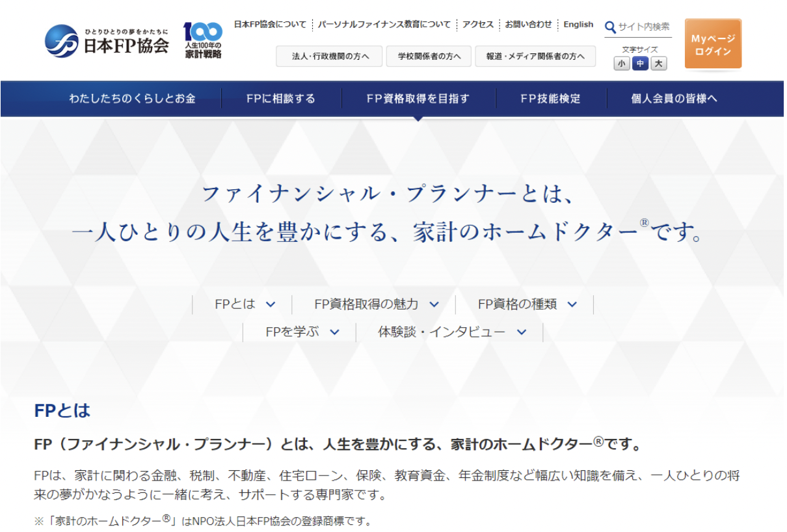The image size is (787, 532).
Task: Set font size to small (小)
Action: 622,64
